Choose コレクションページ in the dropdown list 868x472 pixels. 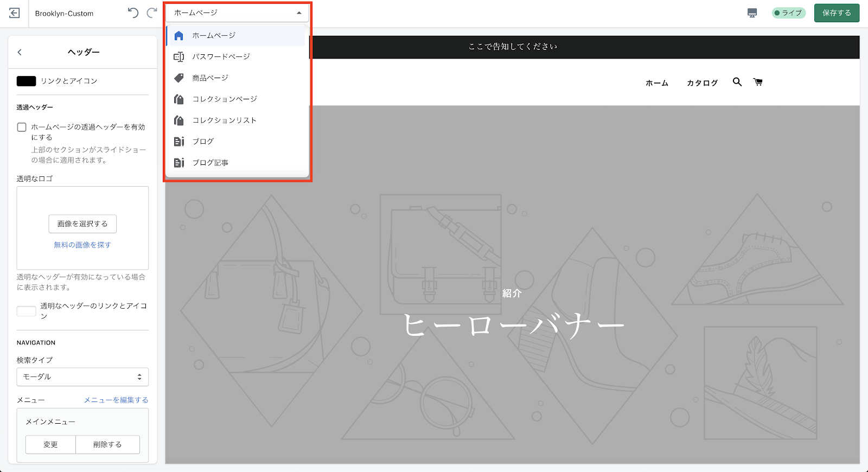(225, 99)
